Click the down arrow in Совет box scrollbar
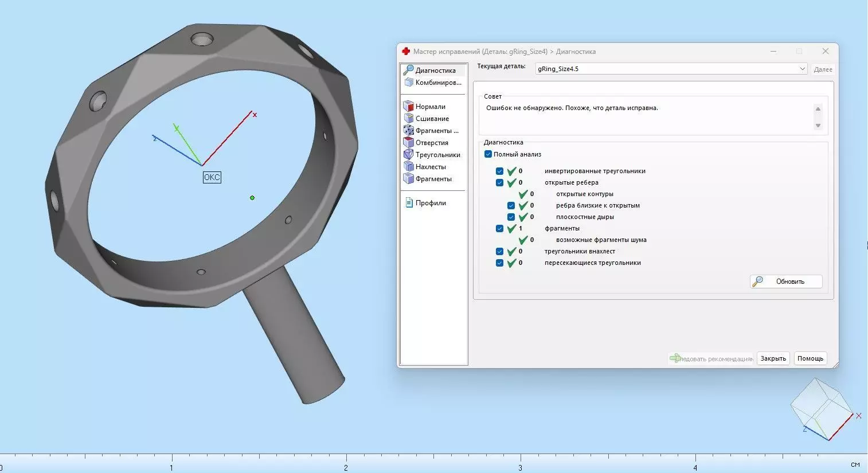The height and width of the screenshot is (473, 868). click(x=818, y=126)
